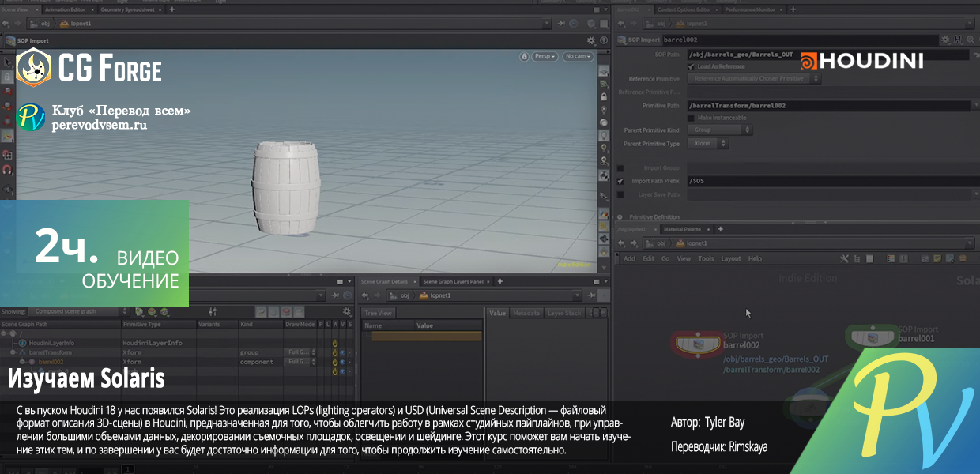Viewport: 980px width, 474px height.
Task: Select the barrel001 SOP Import node
Action: pyautogui.click(x=874, y=337)
